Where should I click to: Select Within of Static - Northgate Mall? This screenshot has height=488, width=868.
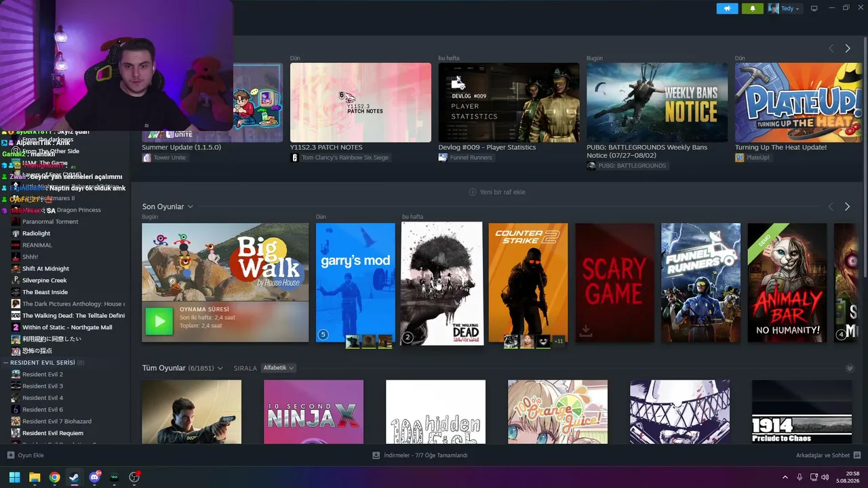coord(67,327)
